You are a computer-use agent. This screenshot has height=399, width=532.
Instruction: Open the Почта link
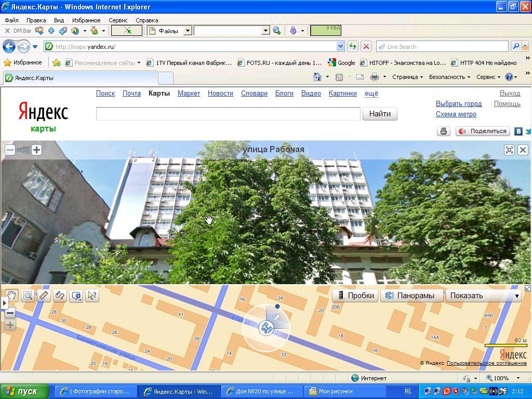131,94
